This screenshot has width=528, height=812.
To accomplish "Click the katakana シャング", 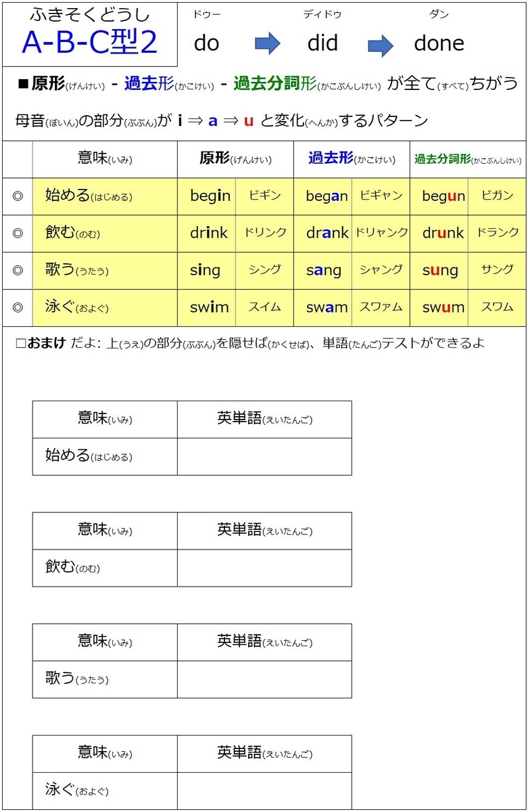I will (381, 270).
